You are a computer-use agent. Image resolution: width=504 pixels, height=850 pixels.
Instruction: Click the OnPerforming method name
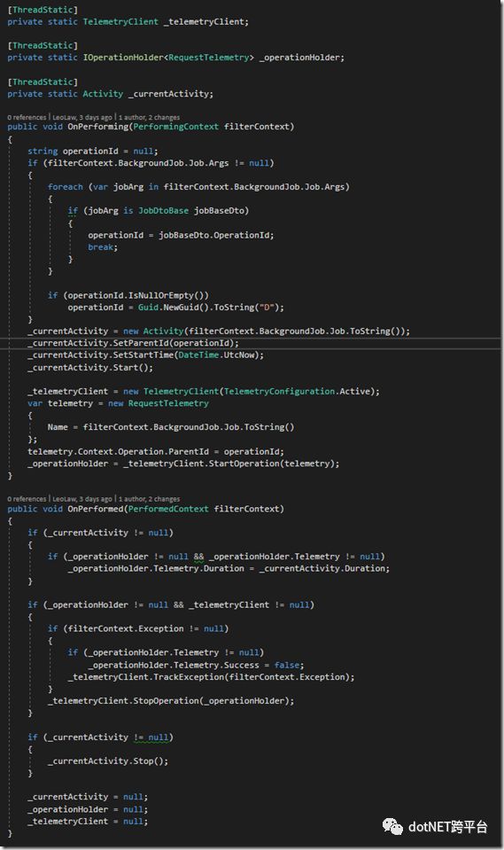[97, 127]
